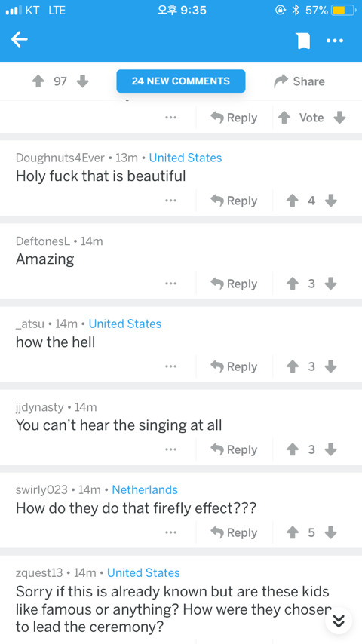Open the post options three-dot menu

[x=335, y=41]
